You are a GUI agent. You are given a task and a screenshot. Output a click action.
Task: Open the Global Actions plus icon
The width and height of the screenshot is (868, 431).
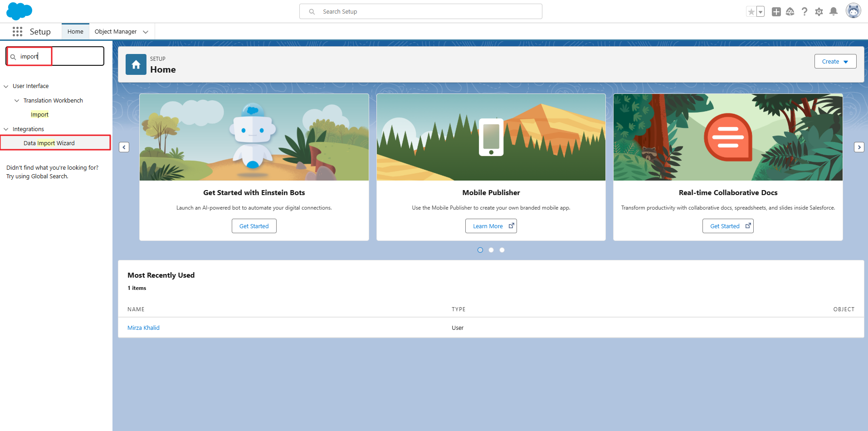pos(776,12)
